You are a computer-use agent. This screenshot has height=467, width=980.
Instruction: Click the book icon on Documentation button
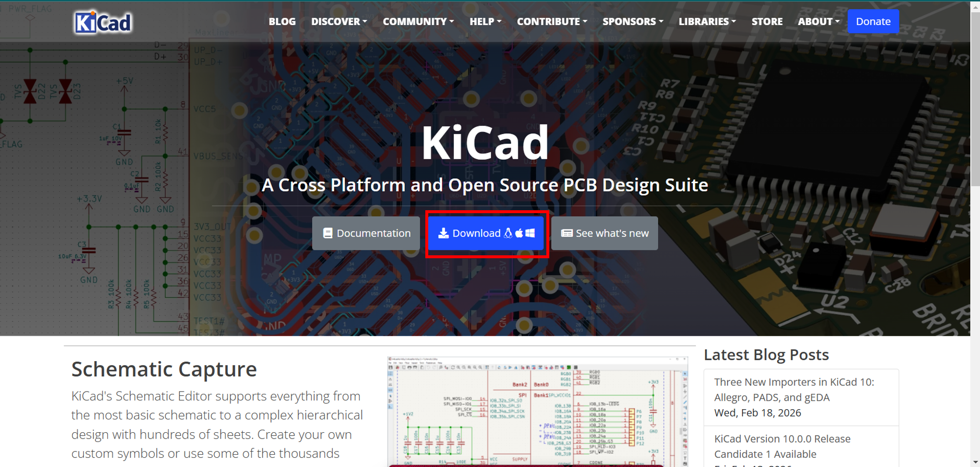327,233
